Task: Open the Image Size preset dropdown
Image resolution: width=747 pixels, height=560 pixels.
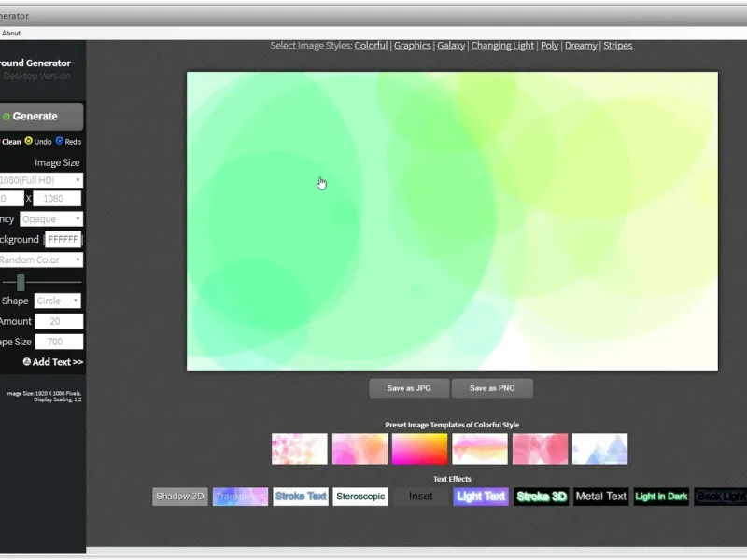Action: click(40, 180)
